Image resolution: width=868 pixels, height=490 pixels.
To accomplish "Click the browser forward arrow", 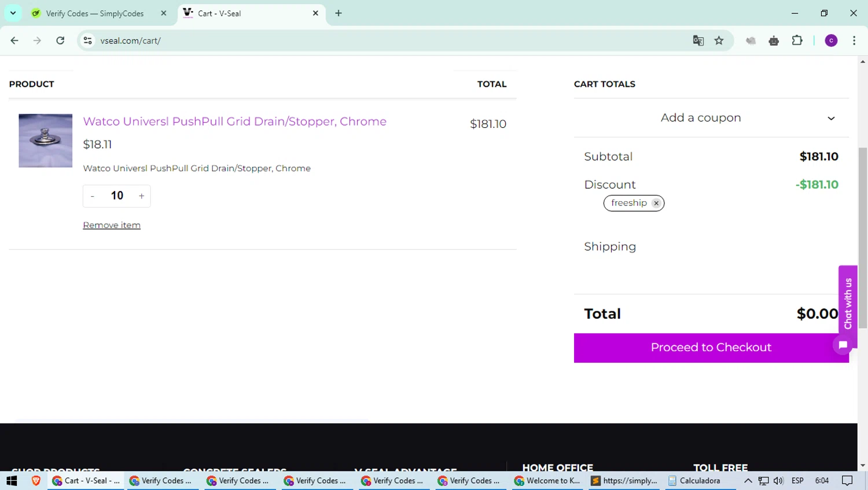I will [37, 40].
